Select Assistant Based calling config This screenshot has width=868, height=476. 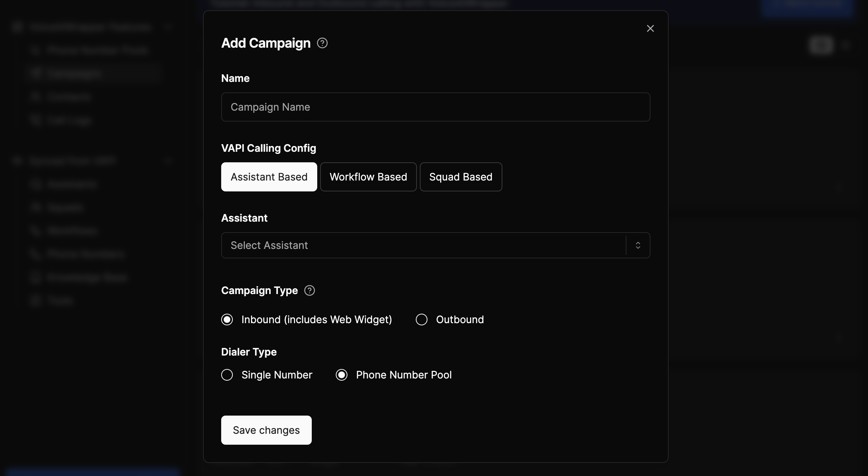269,177
